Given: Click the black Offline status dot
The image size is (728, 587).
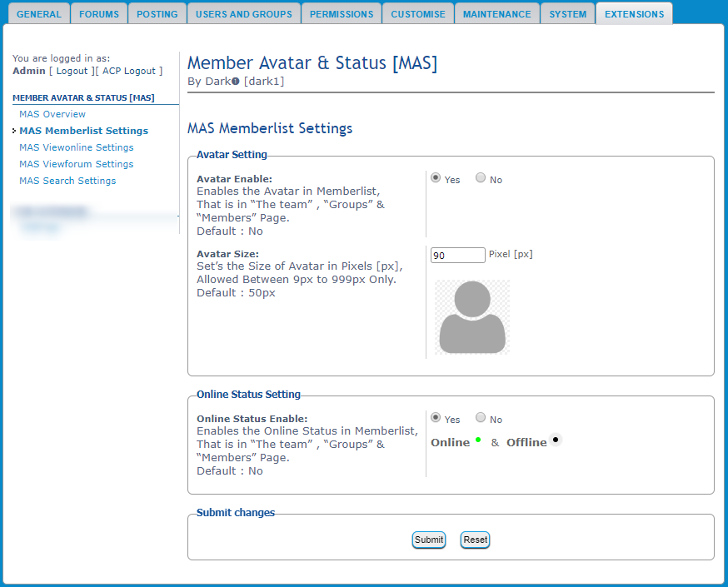Looking at the screenshot, I should coord(556,440).
